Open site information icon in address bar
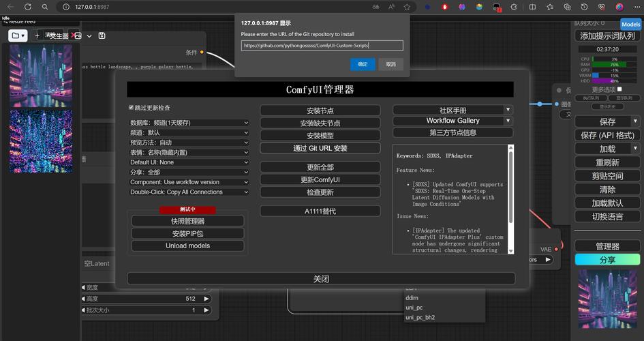Screen dimensions: 644x341 point(65,7)
